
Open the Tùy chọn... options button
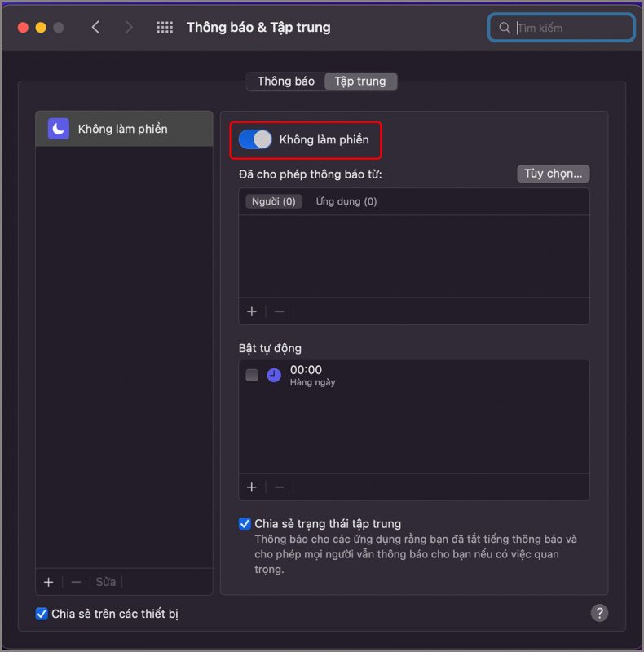[x=554, y=174]
